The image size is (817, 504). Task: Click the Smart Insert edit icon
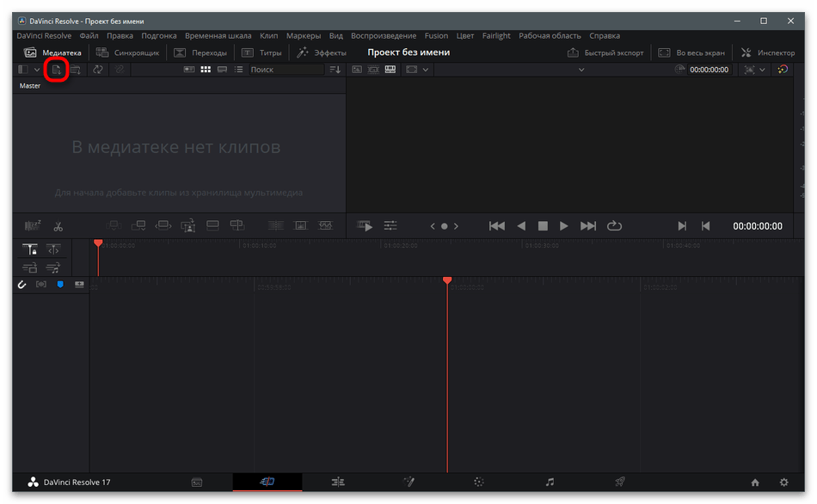pyautogui.click(x=114, y=225)
